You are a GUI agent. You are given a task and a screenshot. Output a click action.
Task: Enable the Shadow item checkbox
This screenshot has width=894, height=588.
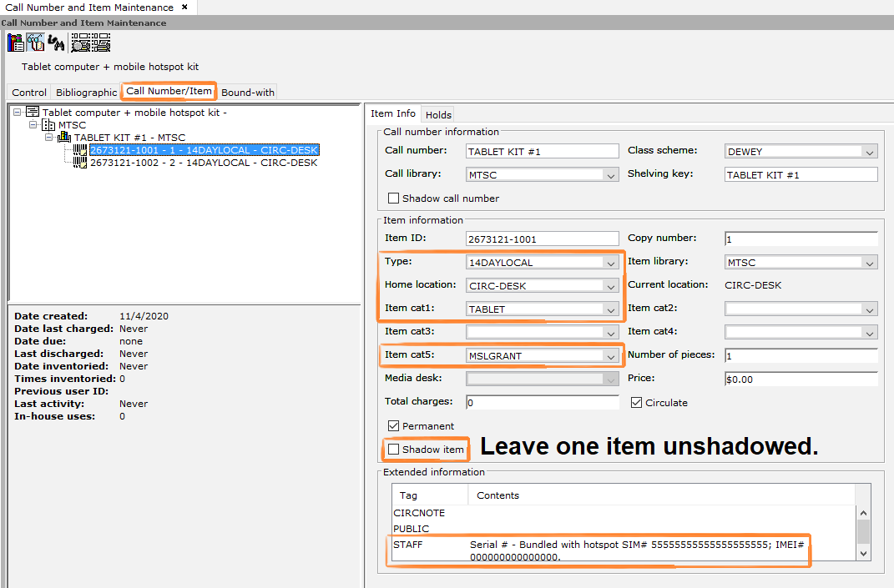click(x=393, y=448)
